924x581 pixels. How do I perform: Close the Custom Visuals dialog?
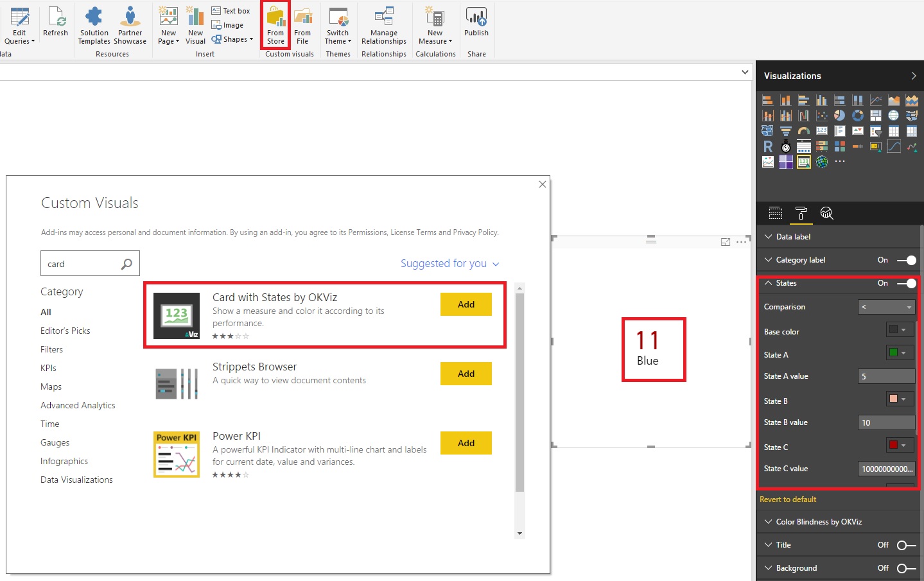tap(543, 184)
